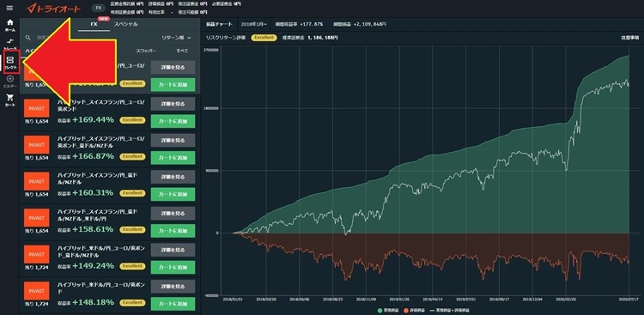Viewport: 644px width, 315px height.
Task: Click the FX account badge in header
Action: pos(98,9)
